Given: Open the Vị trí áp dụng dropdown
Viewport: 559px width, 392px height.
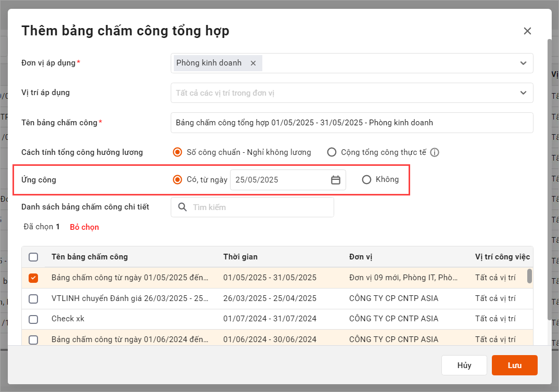Looking at the screenshot, I should [523, 93].
